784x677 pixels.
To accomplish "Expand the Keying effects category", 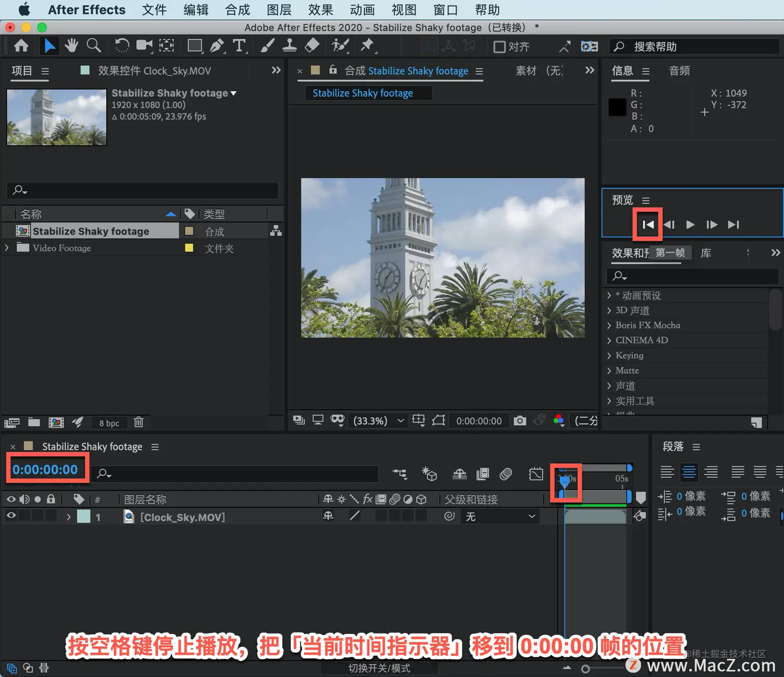I will point(609,355).
